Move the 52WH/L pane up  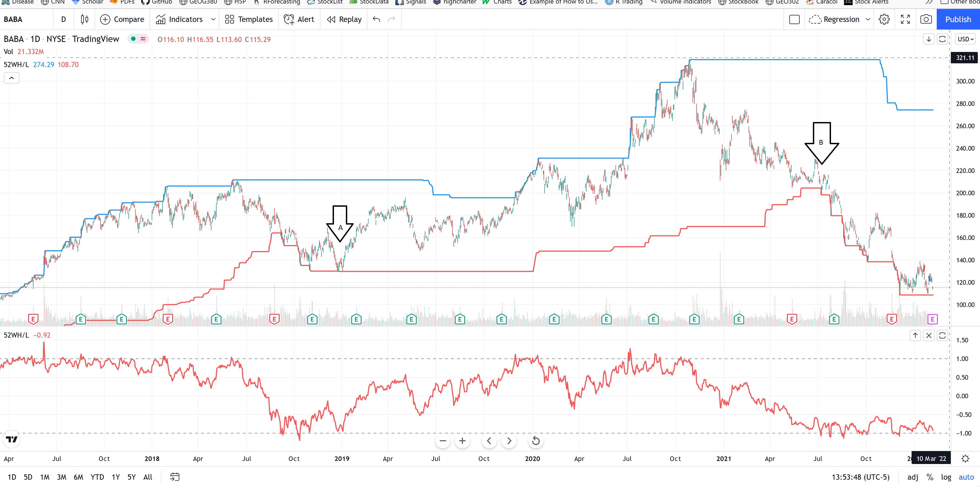tap(915, 335)
